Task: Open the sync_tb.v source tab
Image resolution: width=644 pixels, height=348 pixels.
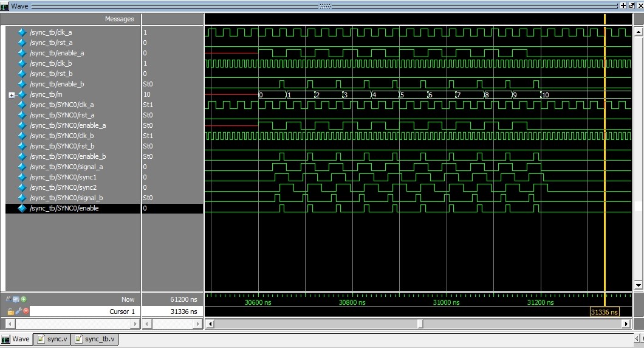Action: (x=95, y=339)
